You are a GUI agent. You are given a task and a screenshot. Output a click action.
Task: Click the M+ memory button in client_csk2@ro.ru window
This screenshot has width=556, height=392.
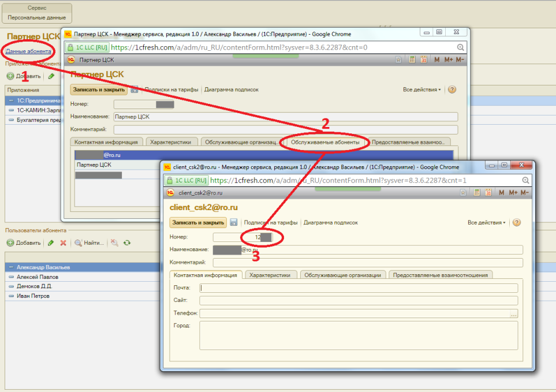click(x=513, y=192)
